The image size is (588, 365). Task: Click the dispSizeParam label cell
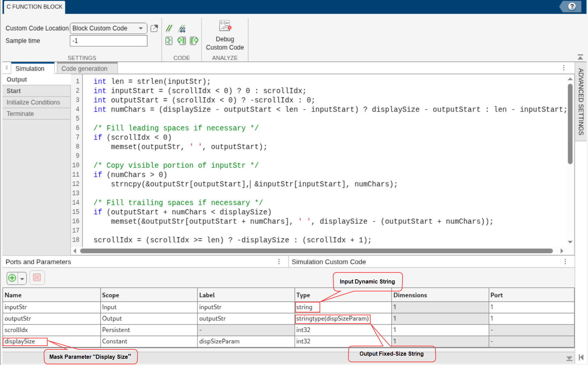(x=246, y=341)
